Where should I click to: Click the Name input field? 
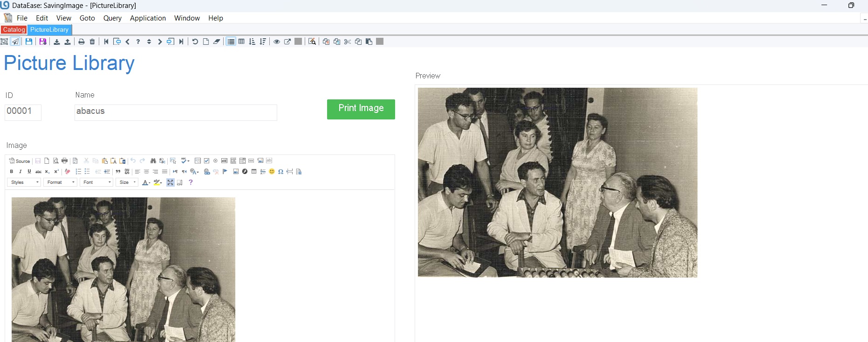point(175,112)
